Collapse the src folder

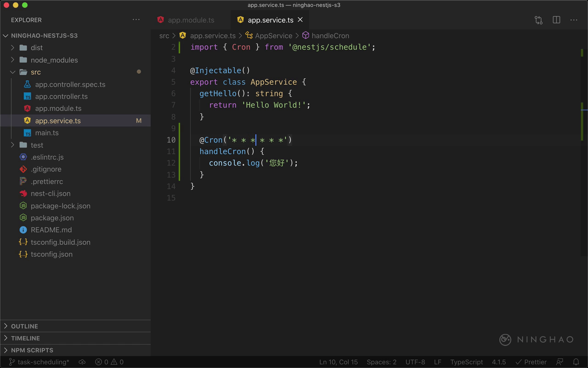pos(35,72)
